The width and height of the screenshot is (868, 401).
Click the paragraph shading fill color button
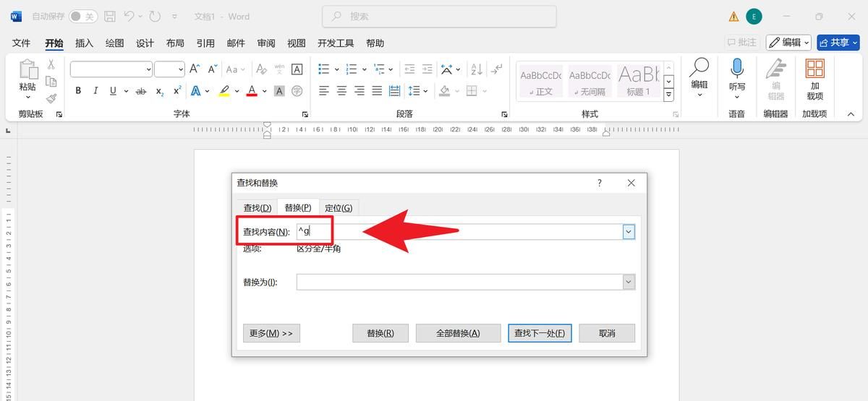point(445,91)
